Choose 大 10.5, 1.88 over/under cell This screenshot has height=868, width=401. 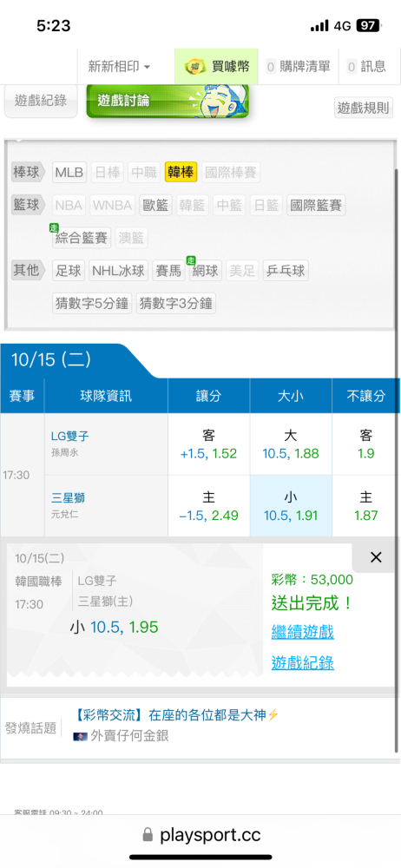pyautogui.click(x=291, y=444)
